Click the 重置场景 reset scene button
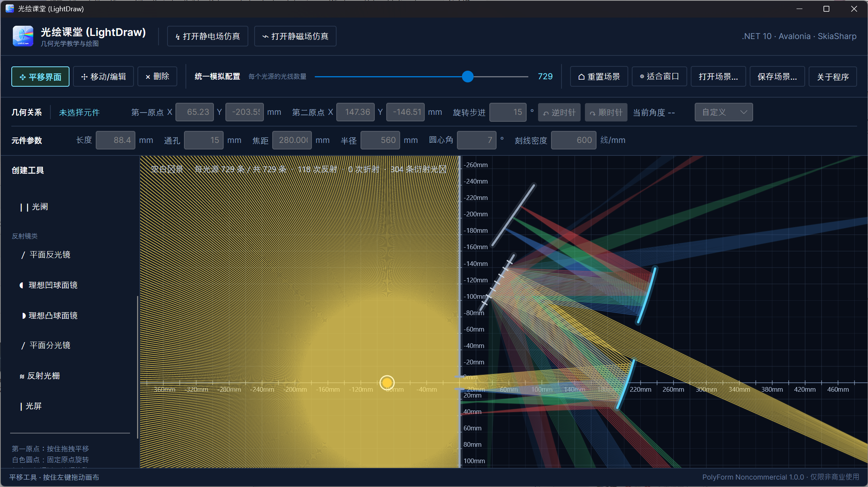 tap(599, 77)
